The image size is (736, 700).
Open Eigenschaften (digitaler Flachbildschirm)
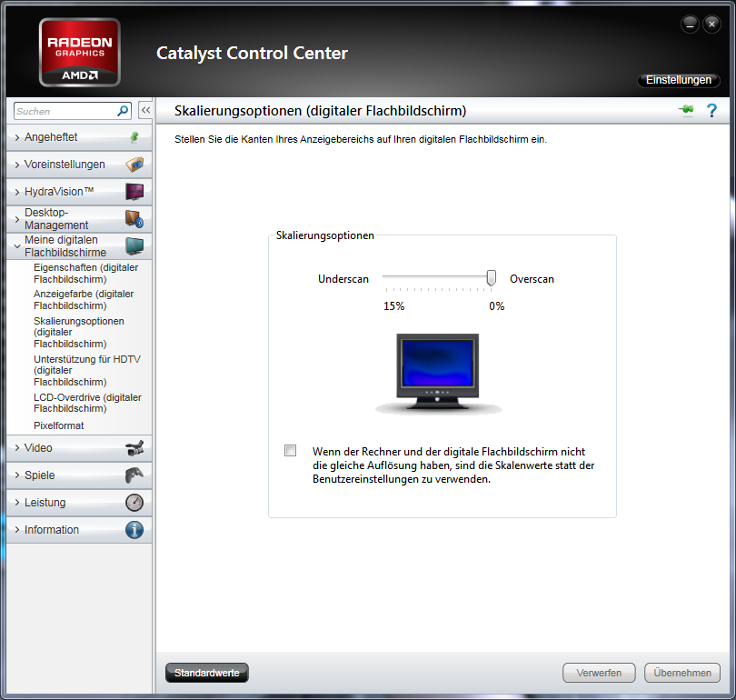86,274
